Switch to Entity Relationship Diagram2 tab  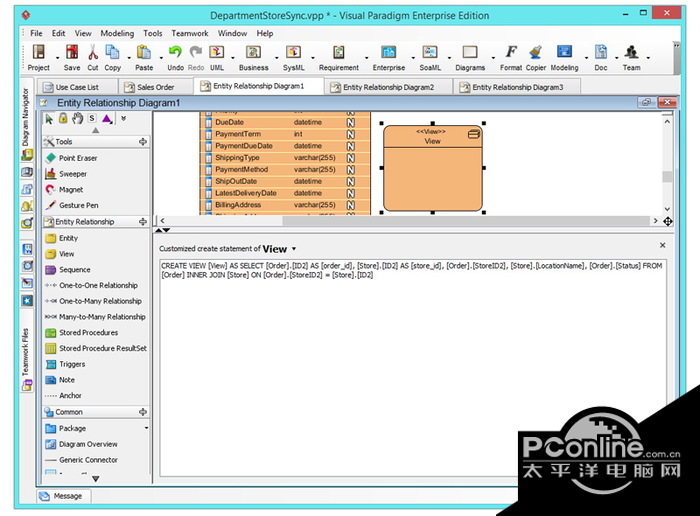tap(388, 87)
